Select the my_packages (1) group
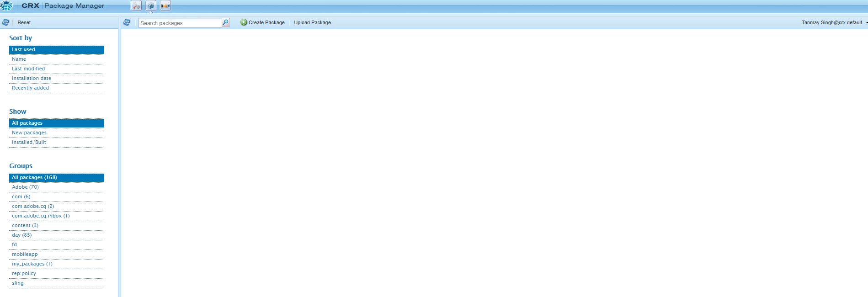This screenshot has width=868, height=297. 57,264
